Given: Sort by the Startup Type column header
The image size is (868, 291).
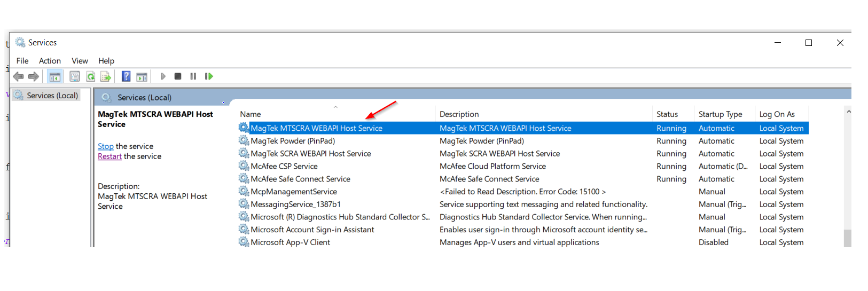Looking at the screenshot, I should tap(720, 114).
